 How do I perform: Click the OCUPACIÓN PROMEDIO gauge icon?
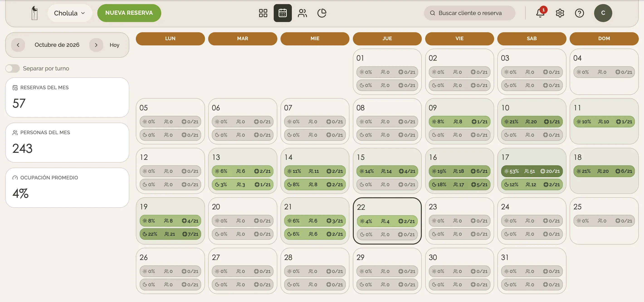[x=15, y=178]
